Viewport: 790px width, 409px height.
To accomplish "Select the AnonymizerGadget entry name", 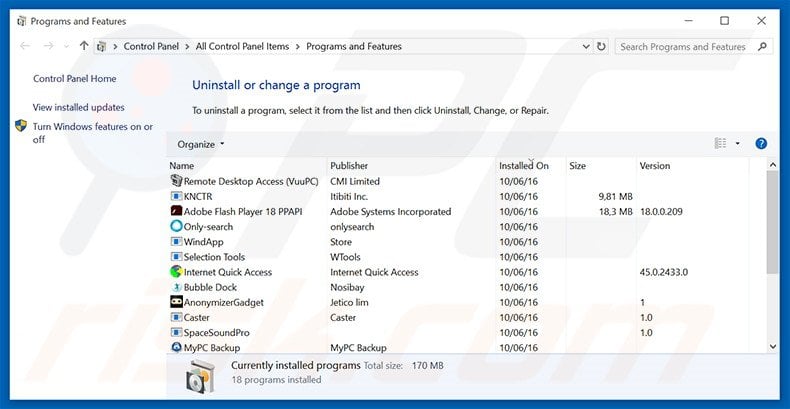I will (224, 302).
